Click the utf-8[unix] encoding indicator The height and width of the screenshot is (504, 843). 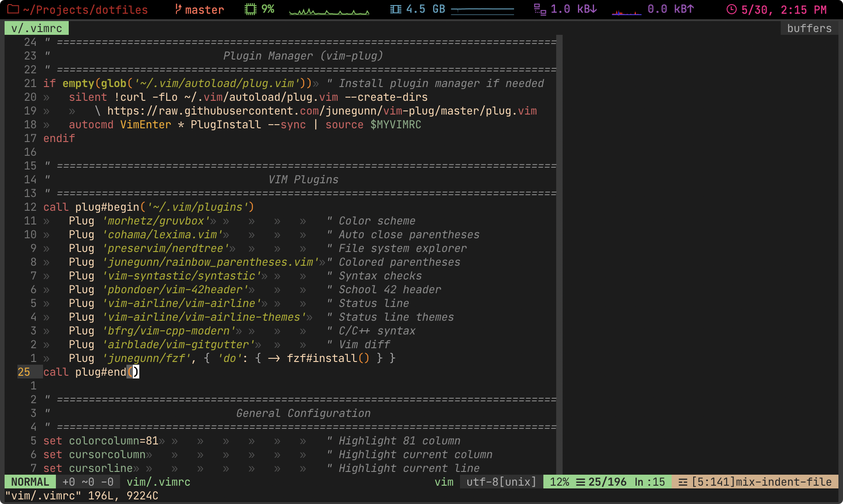501,482
